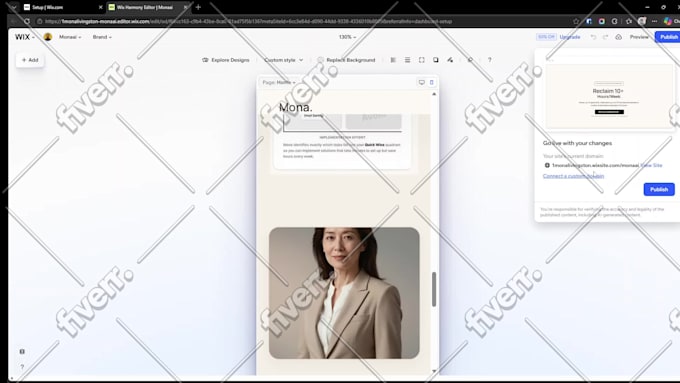This screenshot has width=680, height=383.
Task: Click the canvas vertical scrollbar thumb
Action: tap(434, 289)
